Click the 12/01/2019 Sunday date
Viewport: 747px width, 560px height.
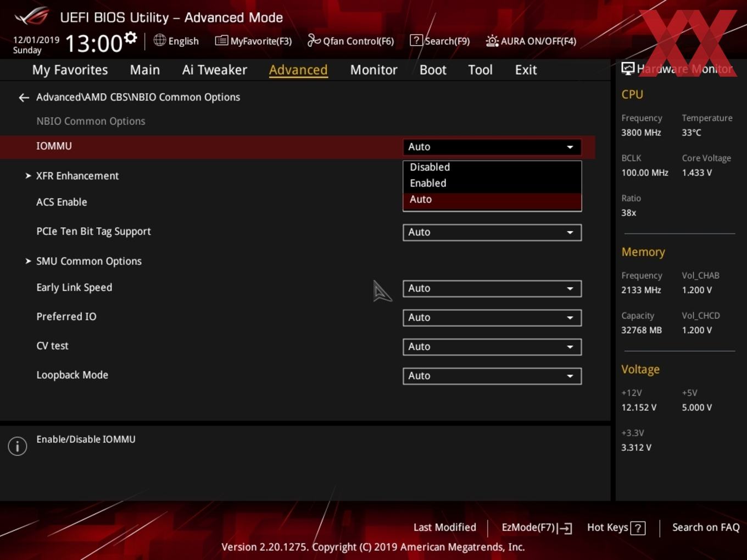(36, 45)
